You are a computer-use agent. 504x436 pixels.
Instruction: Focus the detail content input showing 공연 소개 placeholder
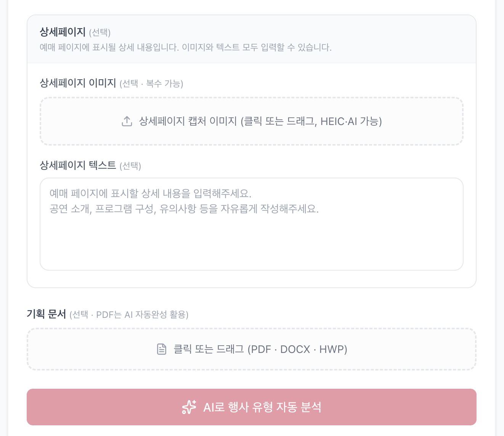[x=251, y=224]
